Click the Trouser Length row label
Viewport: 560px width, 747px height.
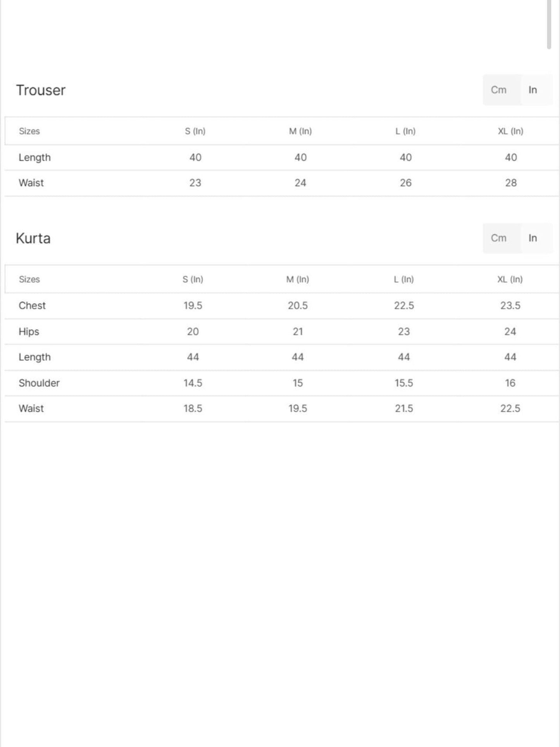[34, 158]
